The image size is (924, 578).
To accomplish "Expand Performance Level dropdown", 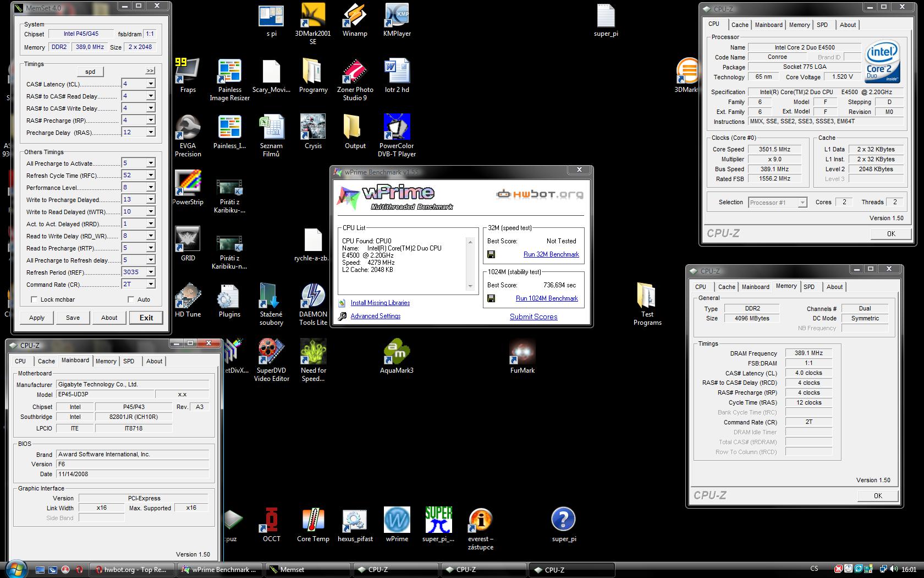I will (x=150, y=187).
